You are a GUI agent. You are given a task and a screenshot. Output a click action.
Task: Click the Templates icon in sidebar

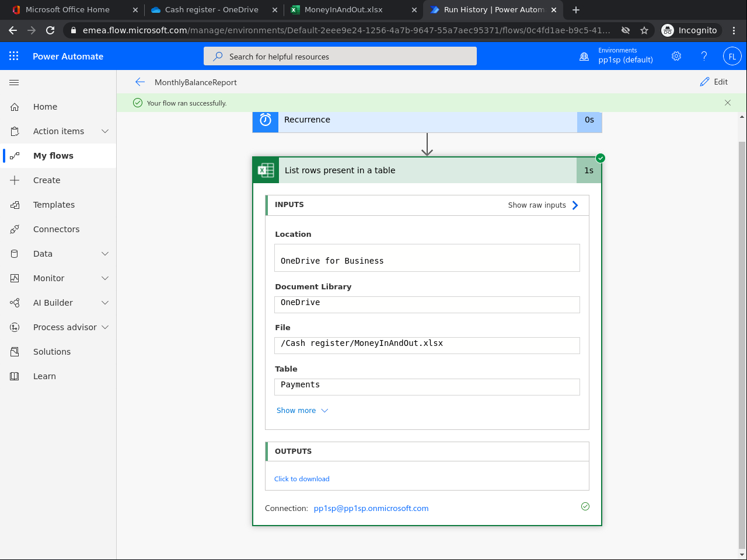pyautogui.click(x=15, y=205)
